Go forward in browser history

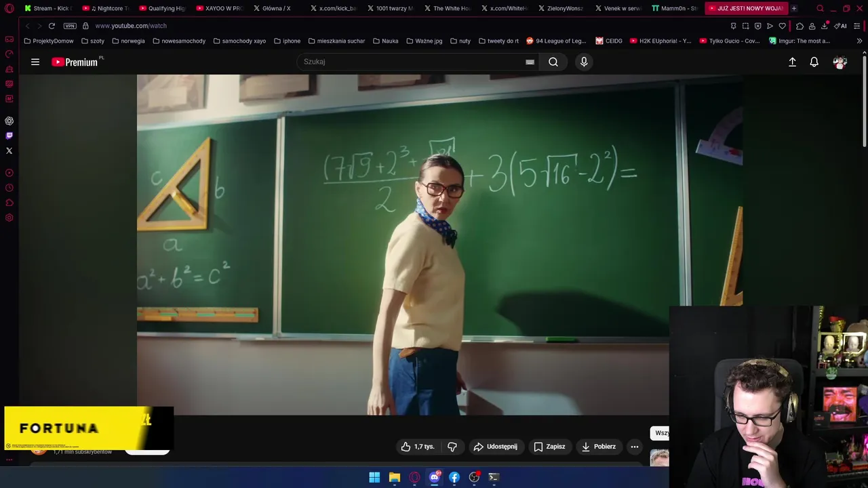point(39,26)
